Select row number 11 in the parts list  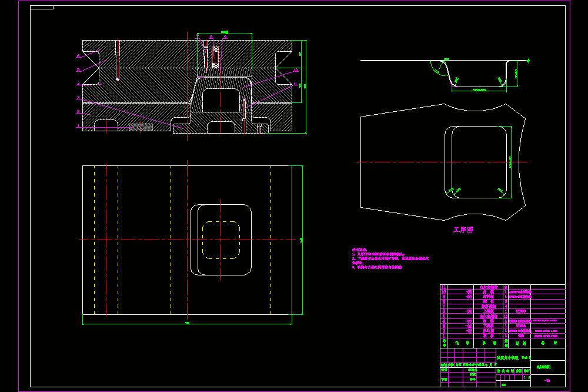click(x=503, y=287)
